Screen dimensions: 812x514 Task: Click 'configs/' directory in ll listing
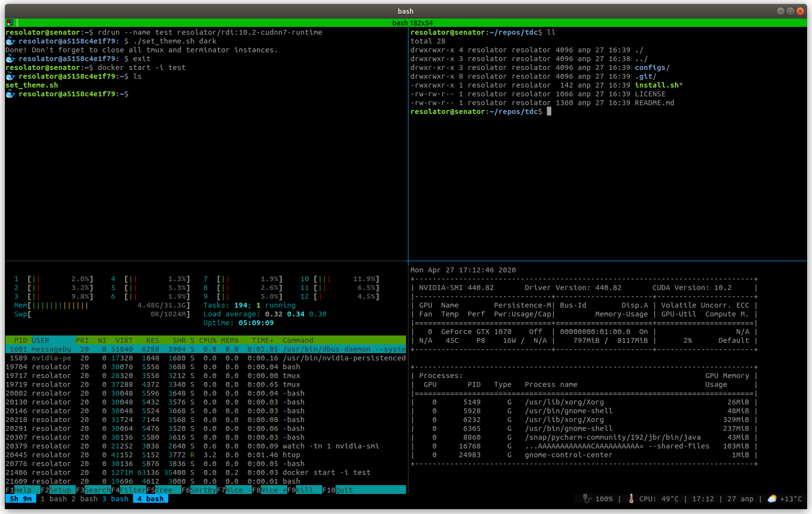pos(652,67)
